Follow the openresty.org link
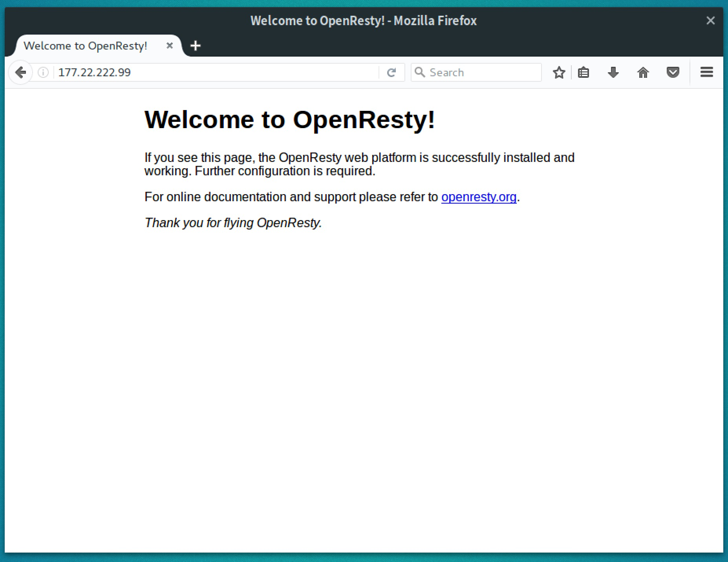 point(479,197)
